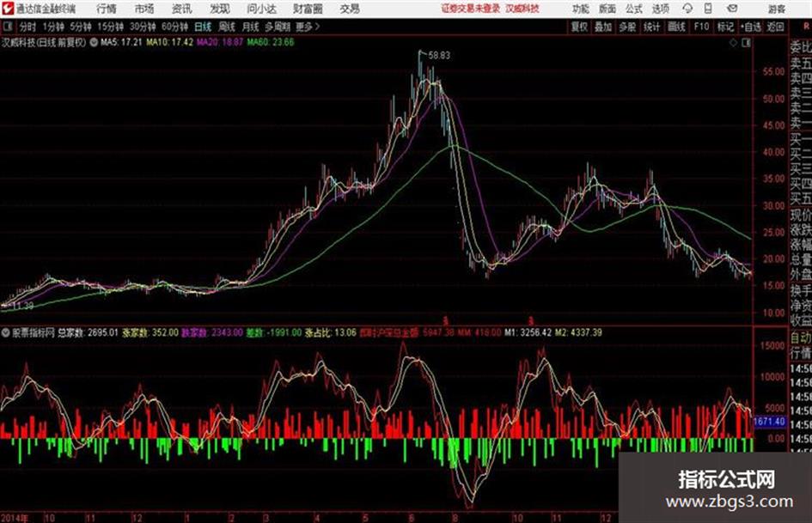Switch to 60分钟 period
Image resolution: width=812 pixels, height=523 pixels.
(x=174, y=27)
